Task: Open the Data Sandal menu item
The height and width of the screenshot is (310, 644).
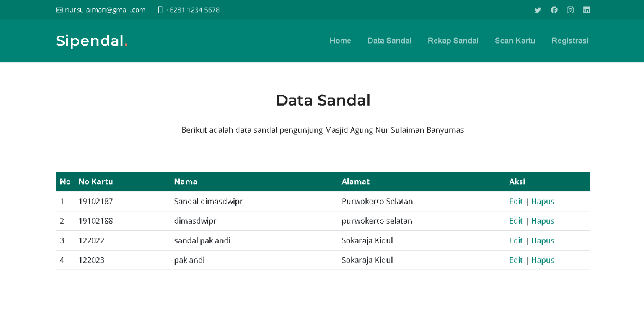Action: pyautogui.click(x=389, y=41)
